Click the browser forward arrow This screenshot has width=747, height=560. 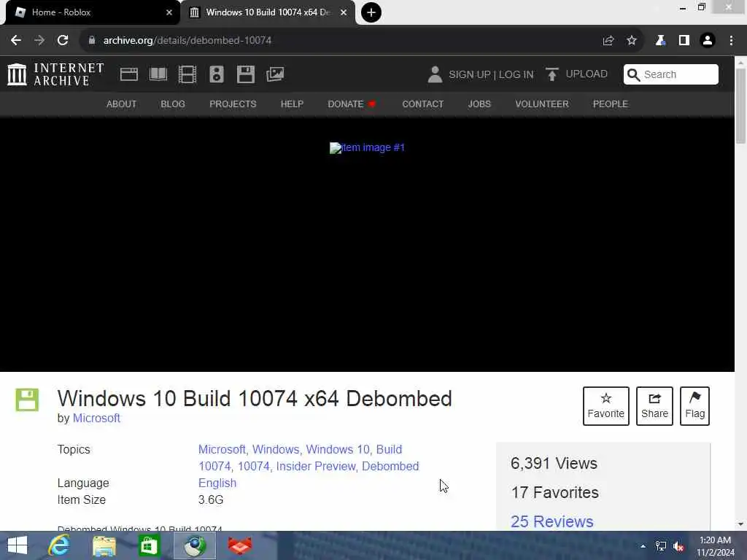point(39,41)
